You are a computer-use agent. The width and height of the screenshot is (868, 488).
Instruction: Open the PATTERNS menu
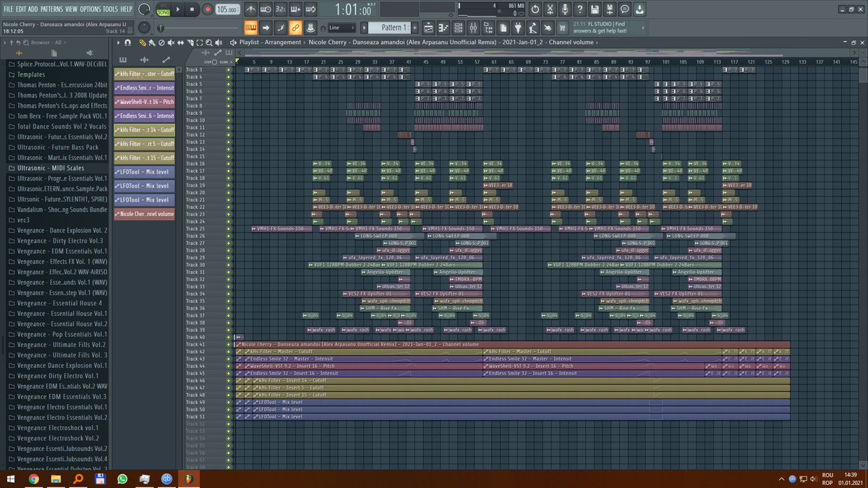[x=52, y=9]
